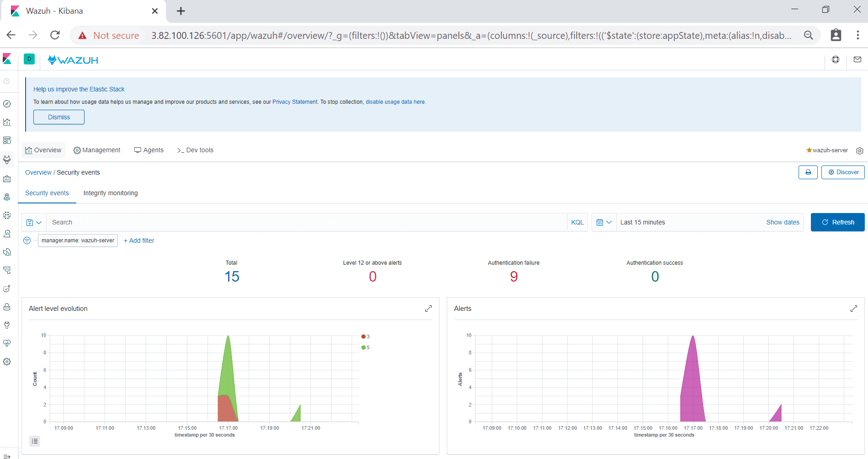
Task: Click Last 15 minutes time range
Action: pyautogui.click(x=642, y=222)
